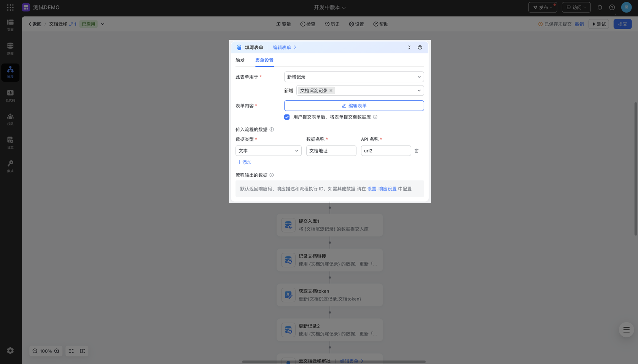The height and width of the screenshot is (364, 638).
Task: Click the fit-to-screen canvas icon
Action: coord(83,351)
